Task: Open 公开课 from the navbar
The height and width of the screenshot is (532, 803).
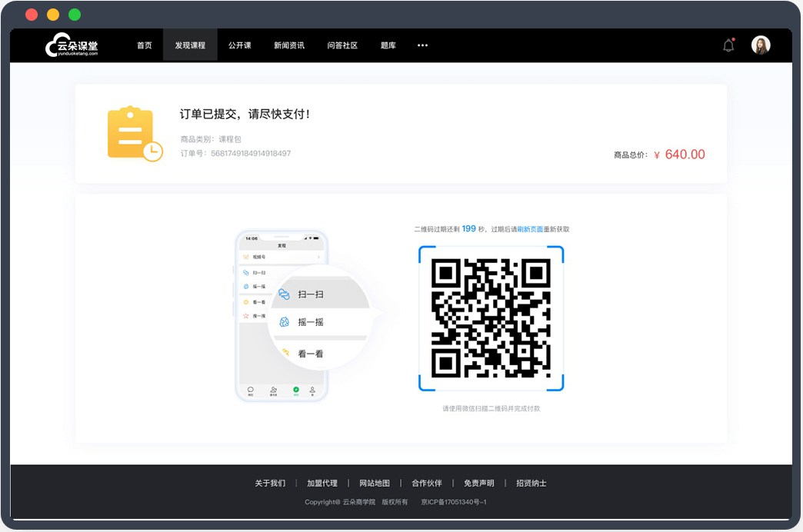Action: pos(240,45)
